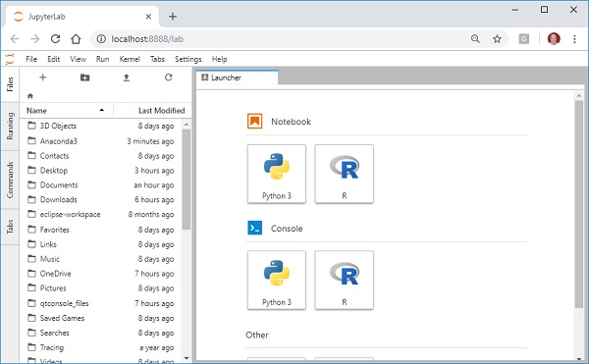The height and width of the screenshot is (364, 589).
Task: Select the qtconsole_files folder
Action: click(x=101, y=303)
